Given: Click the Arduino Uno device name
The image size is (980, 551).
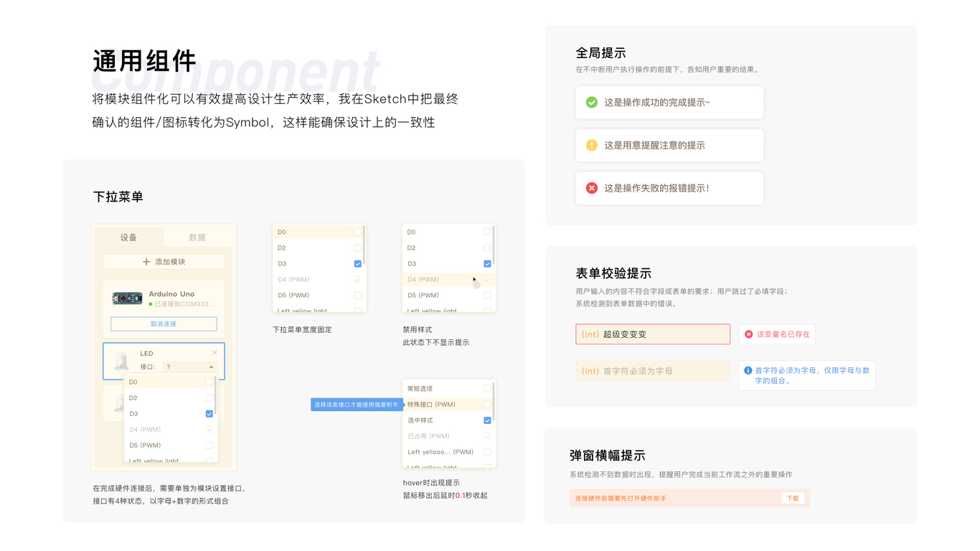Looking at the screenshot, I should click(x=171, y=294).
